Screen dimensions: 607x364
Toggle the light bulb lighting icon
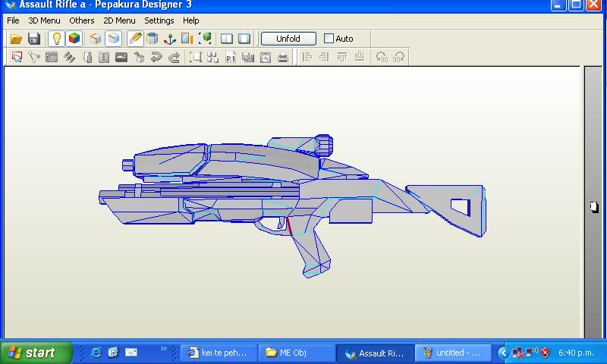click(x=56, y=39)
